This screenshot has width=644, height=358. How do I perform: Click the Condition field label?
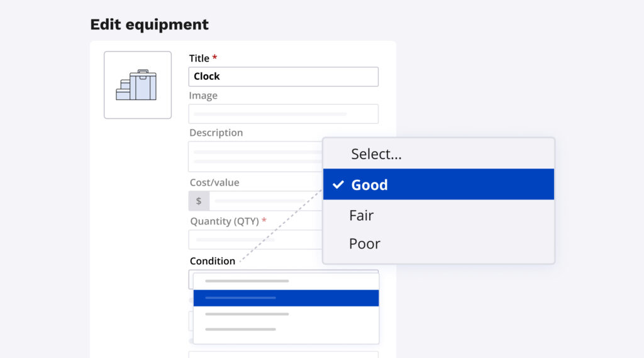coord(213,260)
